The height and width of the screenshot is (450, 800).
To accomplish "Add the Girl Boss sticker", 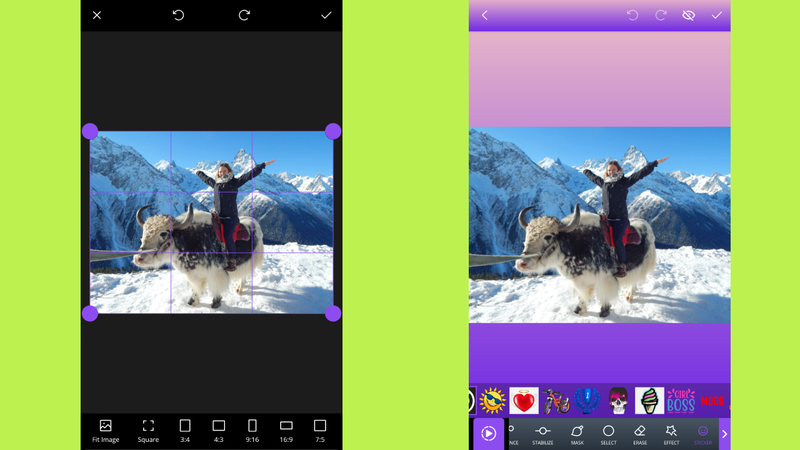I will [680, 401].
